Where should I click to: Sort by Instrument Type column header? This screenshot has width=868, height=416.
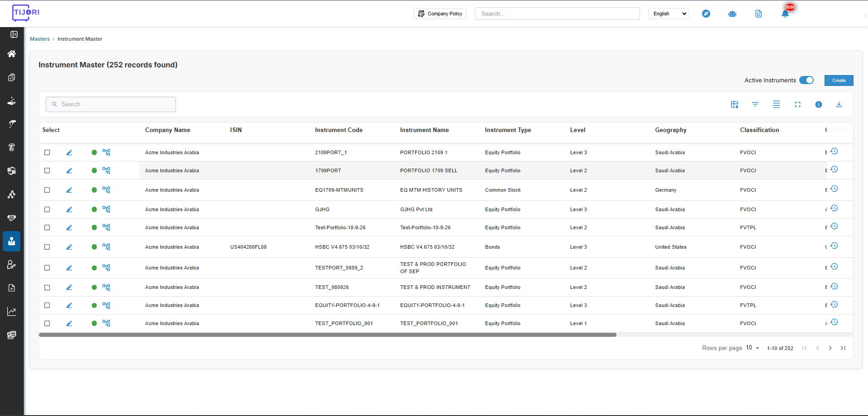coord(508,130)
